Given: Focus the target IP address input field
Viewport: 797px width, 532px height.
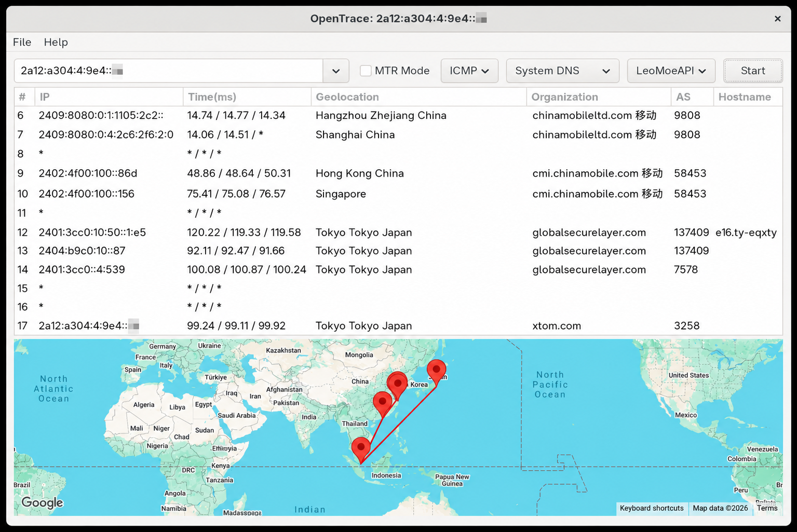Looking at the screenshot, I should (168, 71).
